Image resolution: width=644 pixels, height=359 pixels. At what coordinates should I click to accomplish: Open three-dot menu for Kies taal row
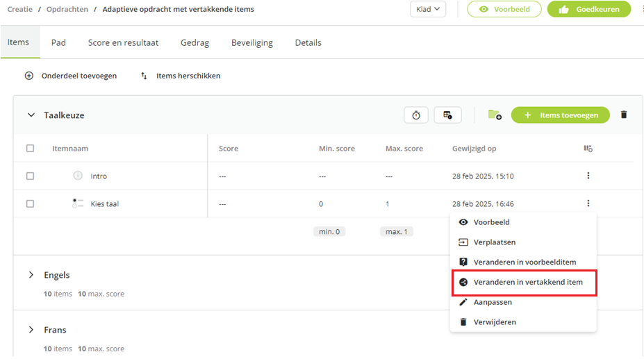(588, 203)
